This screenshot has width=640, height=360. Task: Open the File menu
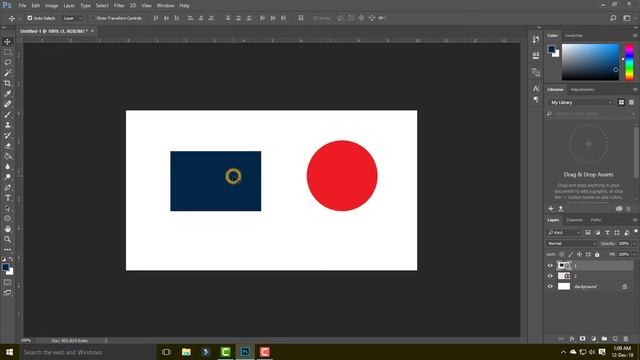22,6
